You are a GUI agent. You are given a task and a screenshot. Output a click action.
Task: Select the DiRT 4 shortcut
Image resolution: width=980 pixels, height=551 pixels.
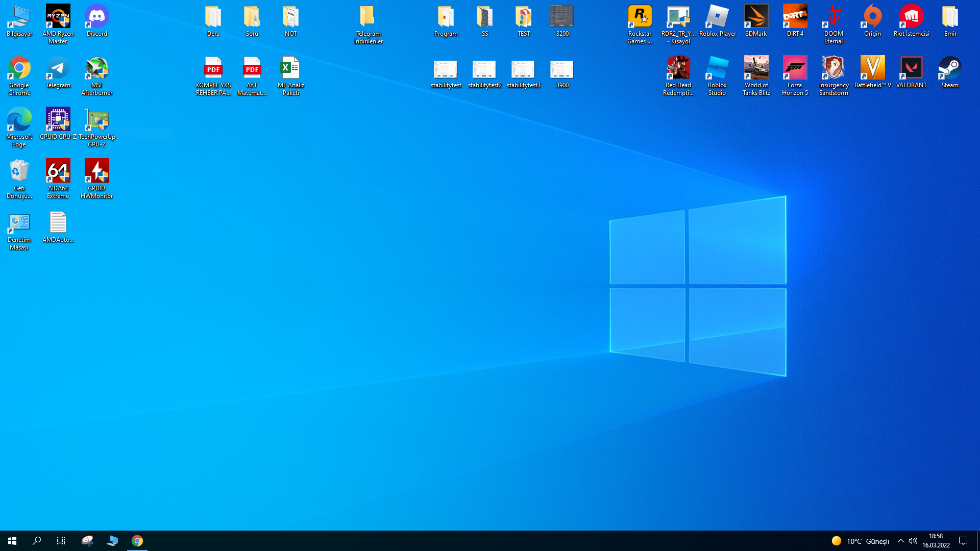tap(795, 21)
